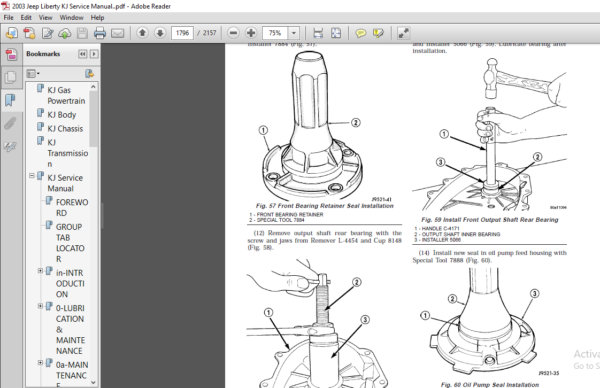Go to next page arrow button
This screenshot has height=388, width=600.
[x=160, y=33]
